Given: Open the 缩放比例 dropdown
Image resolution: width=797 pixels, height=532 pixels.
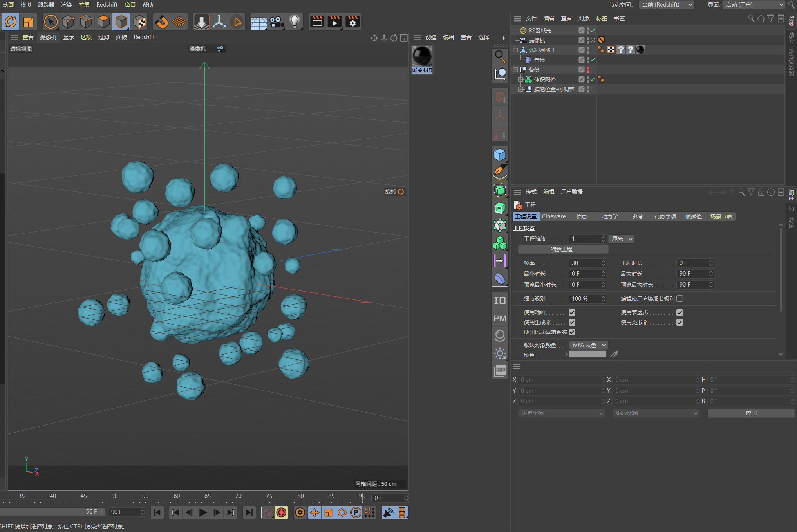Looking at the screenshot, I should (x=656, y=413).
